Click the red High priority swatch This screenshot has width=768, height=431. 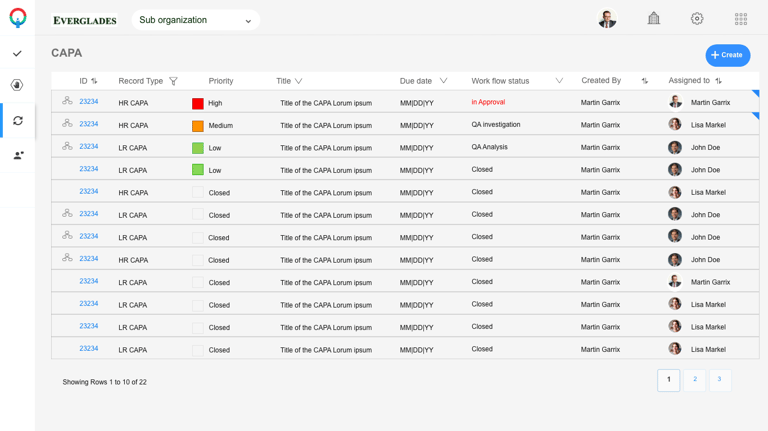point(198,103)
